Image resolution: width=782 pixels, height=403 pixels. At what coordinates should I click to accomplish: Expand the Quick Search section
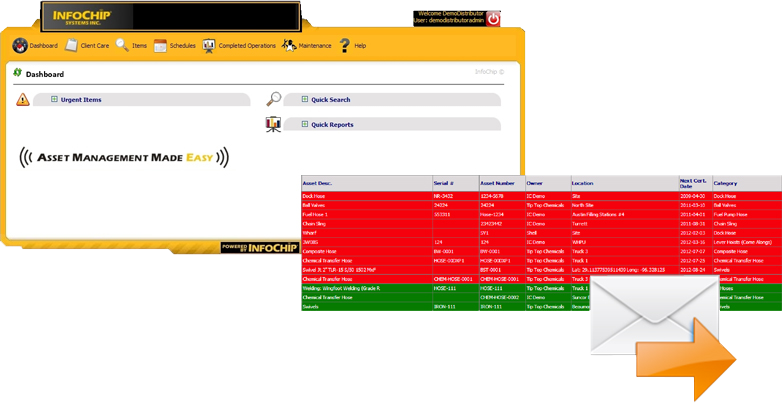click(305, 99)
